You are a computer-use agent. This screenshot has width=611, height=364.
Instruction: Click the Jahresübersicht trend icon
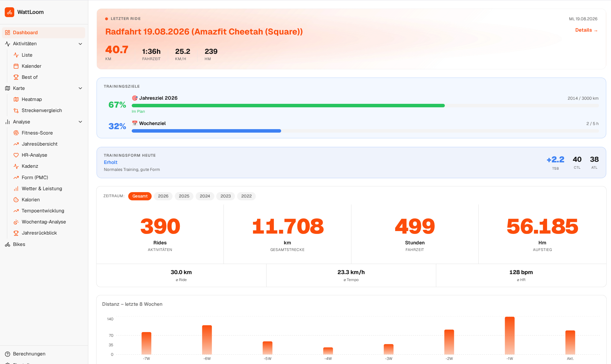(16, 144)
